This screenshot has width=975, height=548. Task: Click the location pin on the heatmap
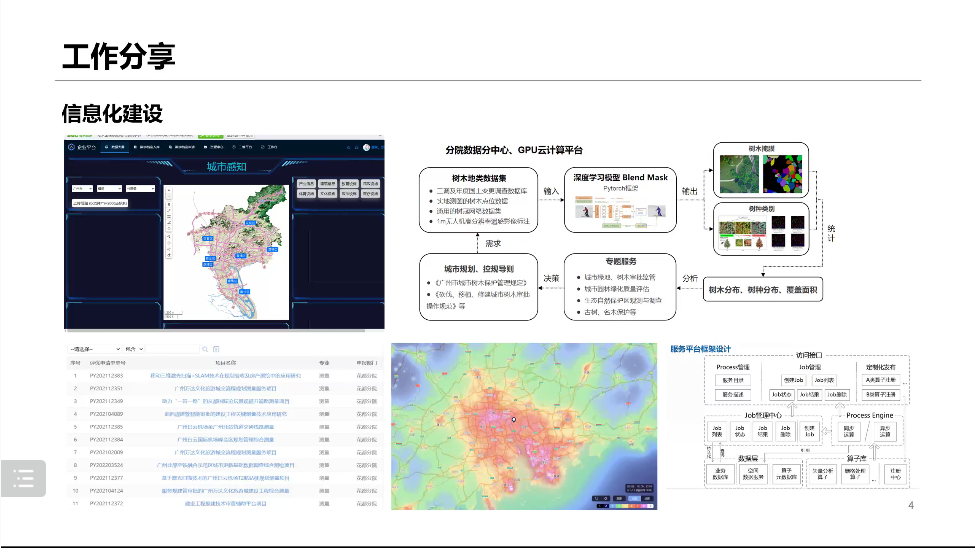click(x=515, y=421)
